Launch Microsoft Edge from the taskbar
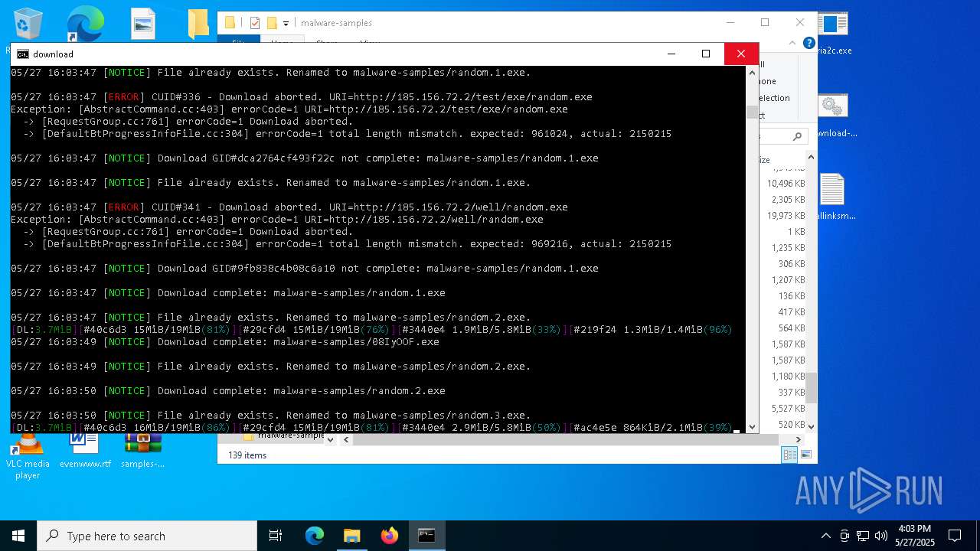Image resolution: width=980 pixels, height=551 pixels. tap(315, 536)
